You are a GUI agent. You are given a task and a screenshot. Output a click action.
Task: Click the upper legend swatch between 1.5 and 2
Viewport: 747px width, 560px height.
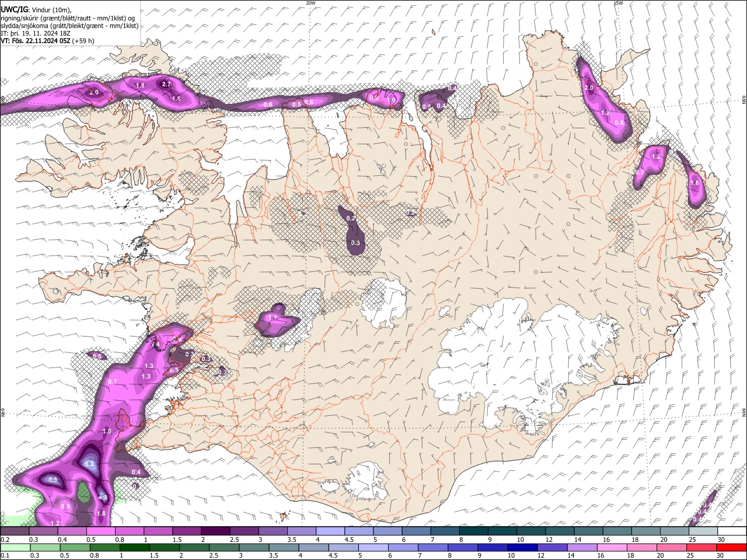coord(186,531)
